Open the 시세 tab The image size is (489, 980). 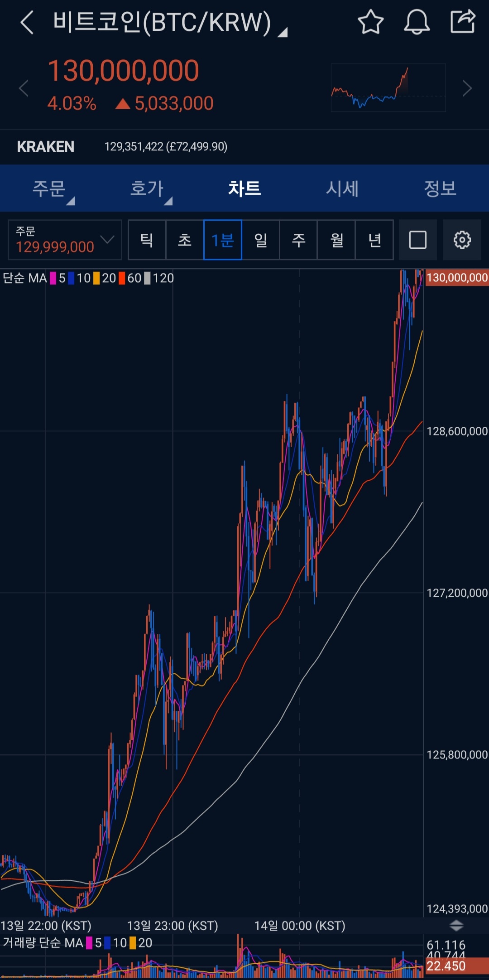pos(342,188)
